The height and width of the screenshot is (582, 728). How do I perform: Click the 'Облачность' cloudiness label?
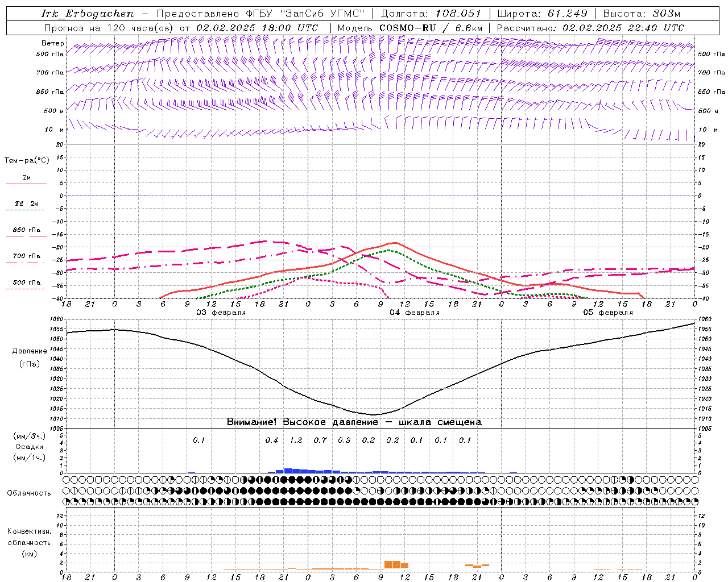coord(28,493)
